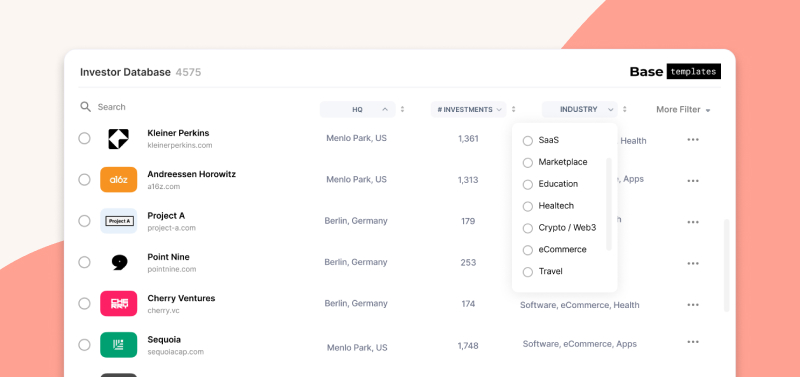This screenshot has height=377, width=800.
Task: Click the industry dropdown list scrollbar
Action: [x=608, y=204]
